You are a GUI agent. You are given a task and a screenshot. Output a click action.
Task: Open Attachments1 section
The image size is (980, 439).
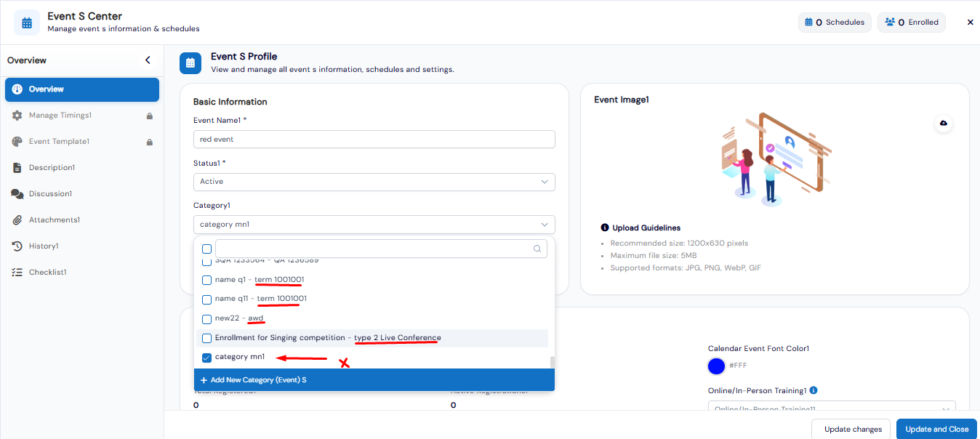point(82,220)
